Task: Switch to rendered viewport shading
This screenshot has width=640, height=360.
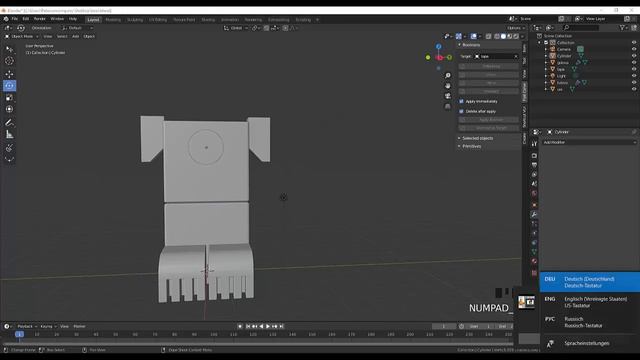Action: (516, 36)
